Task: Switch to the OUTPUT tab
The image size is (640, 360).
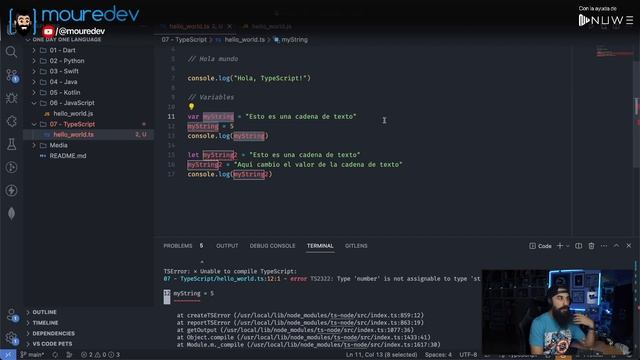Action: (227, 246)
